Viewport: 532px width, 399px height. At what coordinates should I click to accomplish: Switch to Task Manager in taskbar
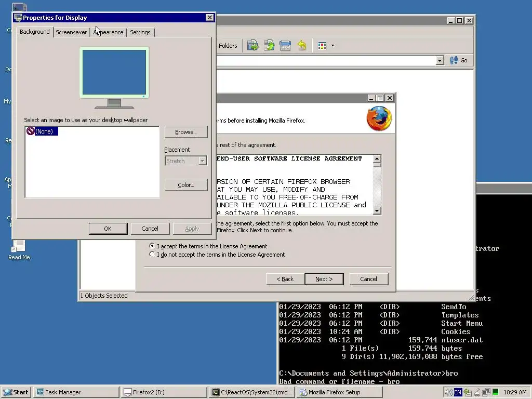76,392
